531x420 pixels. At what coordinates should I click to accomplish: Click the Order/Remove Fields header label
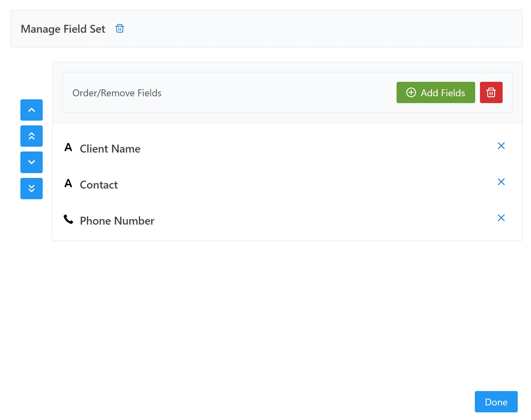pos(117,93)
